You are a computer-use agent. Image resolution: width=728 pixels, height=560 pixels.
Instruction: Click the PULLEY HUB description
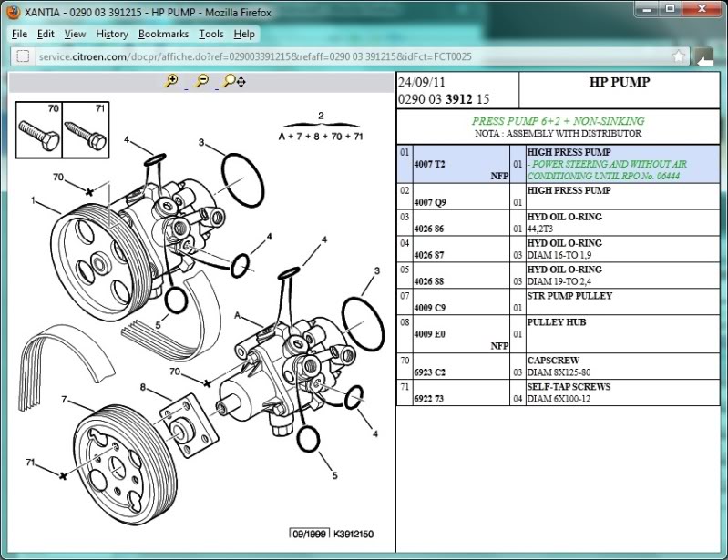coord(556,322)
